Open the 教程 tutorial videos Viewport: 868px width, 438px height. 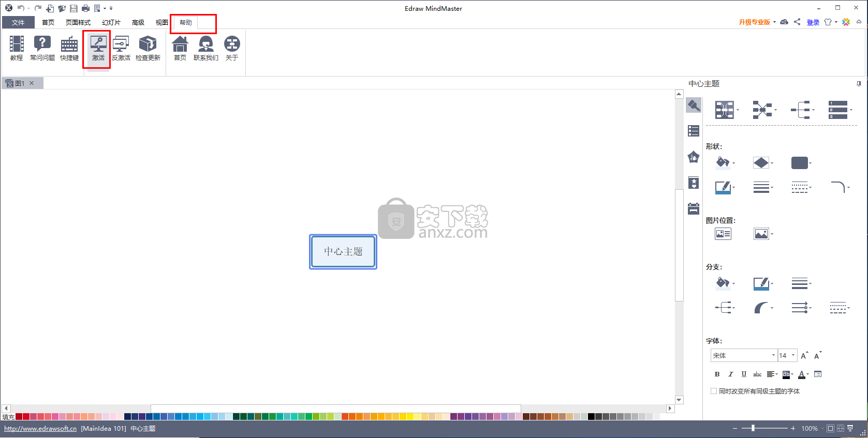coord(17,48)
